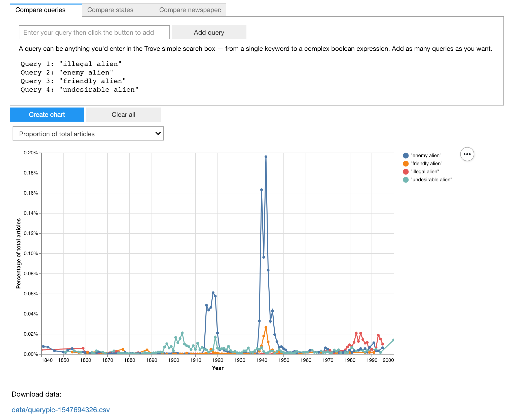Click the "undesirable alien" teal legend dot
Screen dimensions: 512x420
[x=406, y=180]
